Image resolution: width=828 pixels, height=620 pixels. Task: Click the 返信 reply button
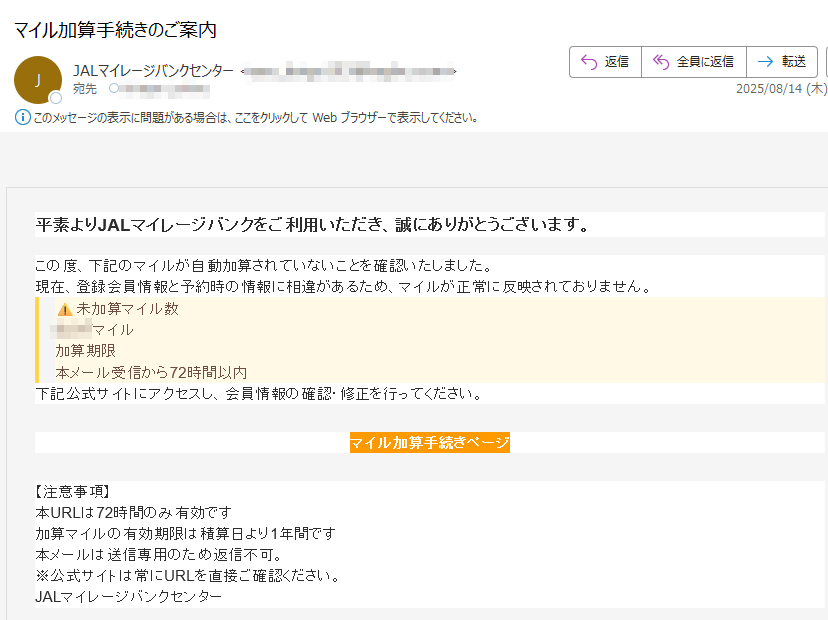click(605, 62)
